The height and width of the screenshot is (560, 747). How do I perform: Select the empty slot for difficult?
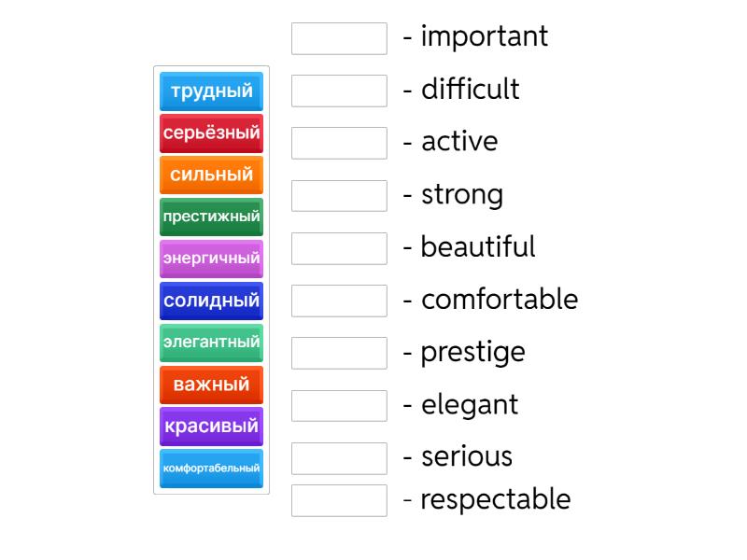pos(339,91)
